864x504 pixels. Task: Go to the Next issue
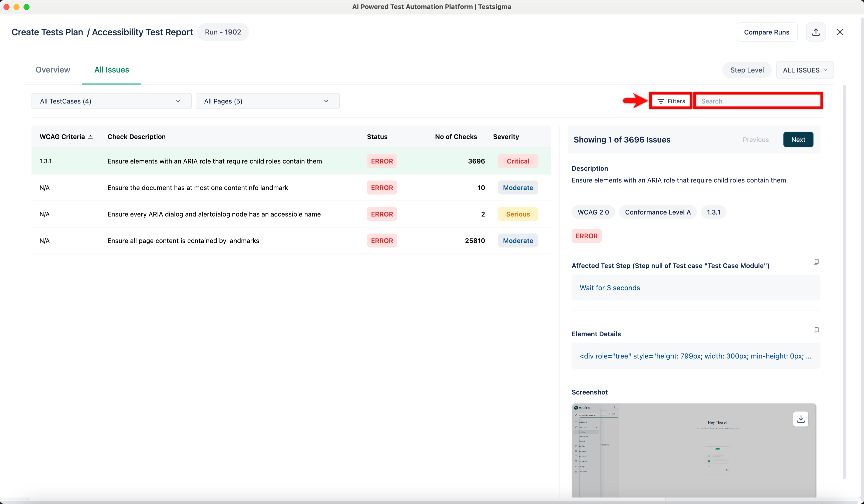pyautogui.click(x=798, y=139)
